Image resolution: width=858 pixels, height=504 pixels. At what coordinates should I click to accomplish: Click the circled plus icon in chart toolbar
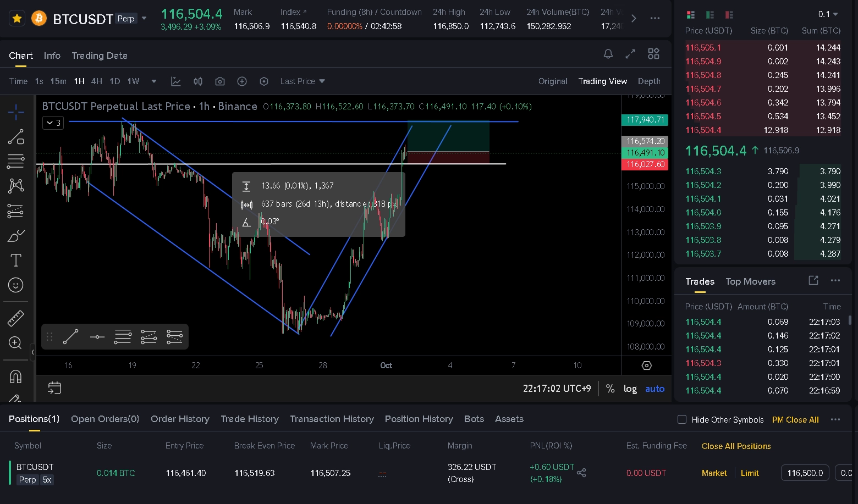pos(242,81)
